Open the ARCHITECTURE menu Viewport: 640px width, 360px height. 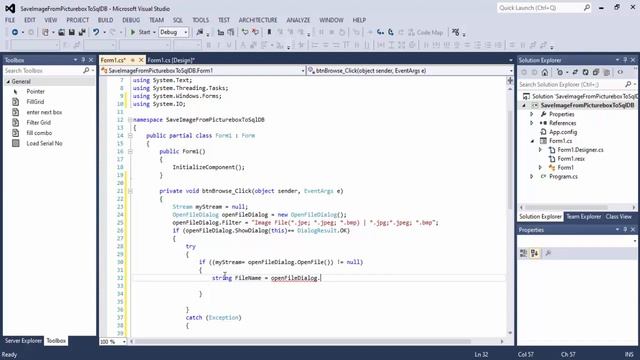(258, 20)
